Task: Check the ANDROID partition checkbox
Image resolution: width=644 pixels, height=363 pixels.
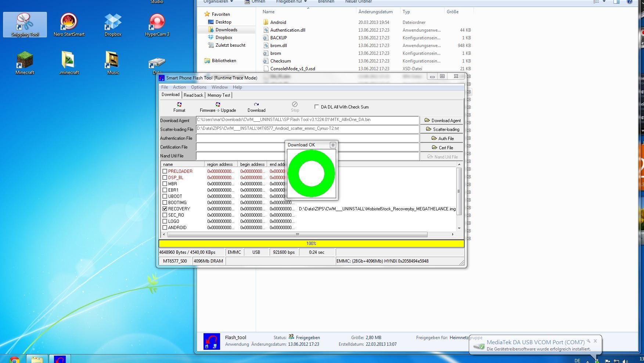Action: point(165,228)
